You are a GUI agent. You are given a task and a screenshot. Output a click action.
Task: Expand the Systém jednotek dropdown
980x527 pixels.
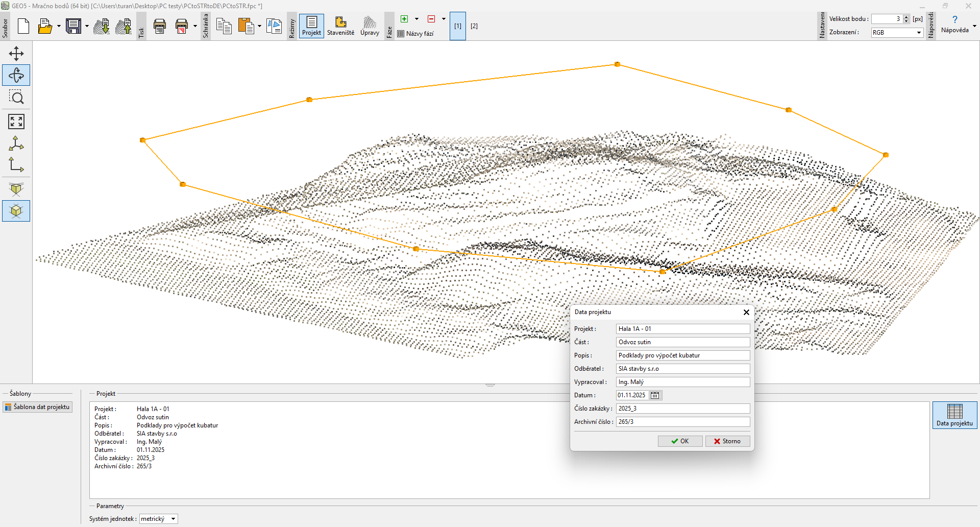[158, 519]
